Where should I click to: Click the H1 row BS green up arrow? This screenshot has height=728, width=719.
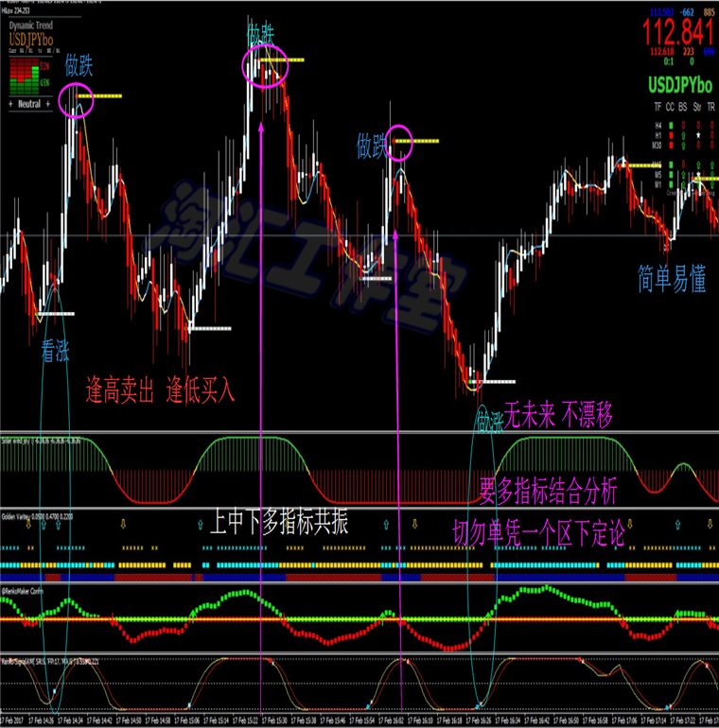[x=683, y=135]
